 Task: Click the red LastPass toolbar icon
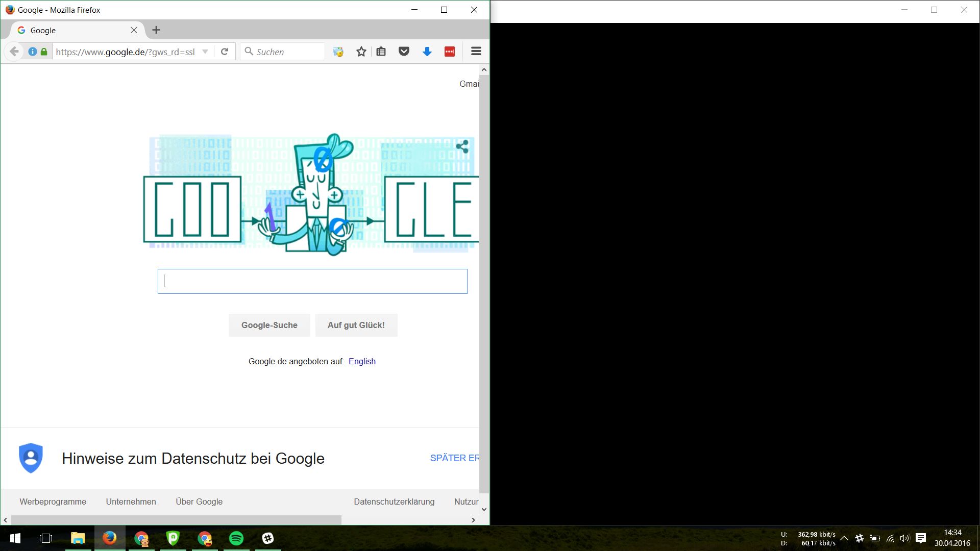point(450,52)
